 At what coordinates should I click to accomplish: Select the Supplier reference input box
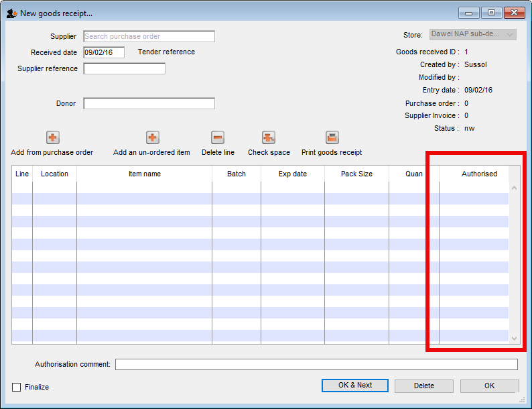click(124, 68)
